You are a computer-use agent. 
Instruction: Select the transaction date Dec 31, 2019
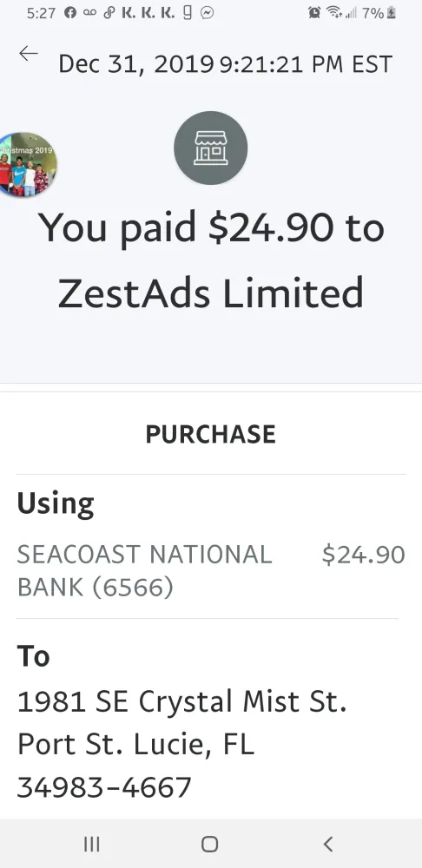pyautogui.click(x=135, y=64)
